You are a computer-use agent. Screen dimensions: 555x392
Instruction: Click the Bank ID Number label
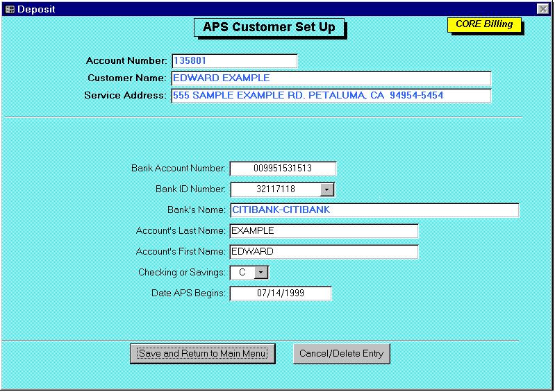point(190,189)
